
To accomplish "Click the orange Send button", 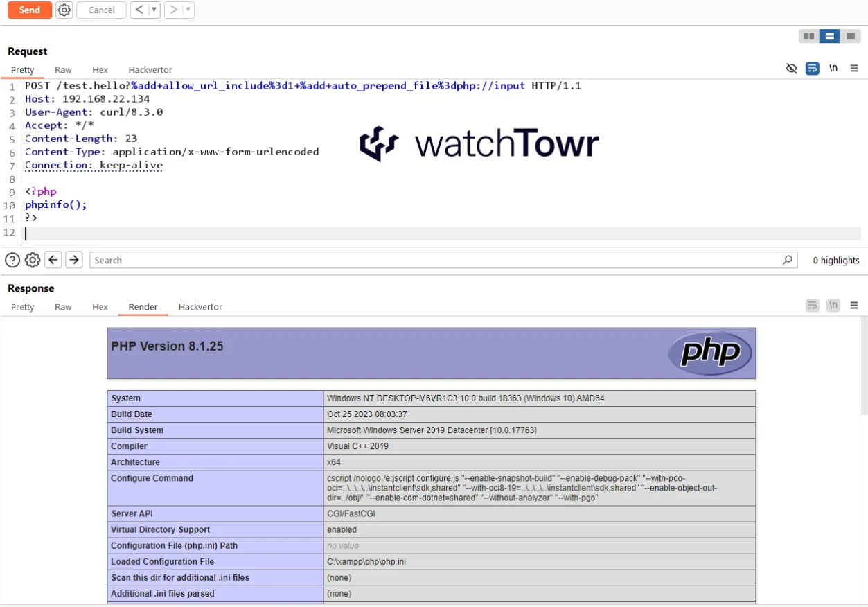I will (x=29, y=10).
